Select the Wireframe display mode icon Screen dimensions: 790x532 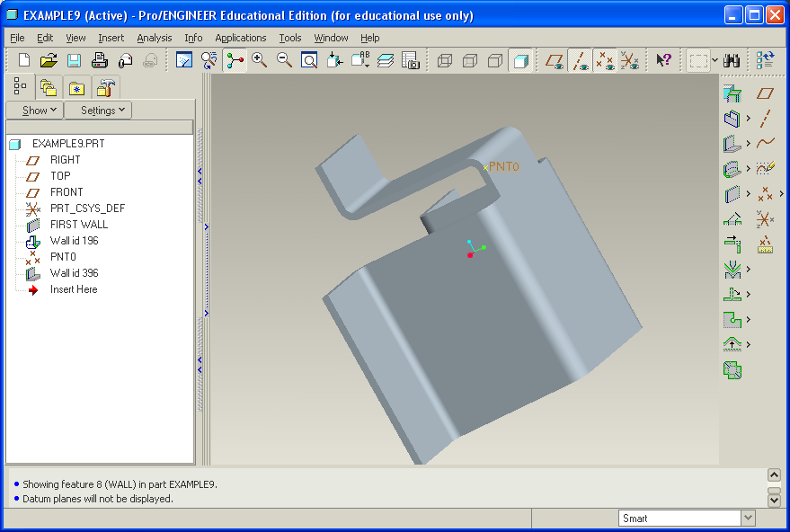[444, 60]
